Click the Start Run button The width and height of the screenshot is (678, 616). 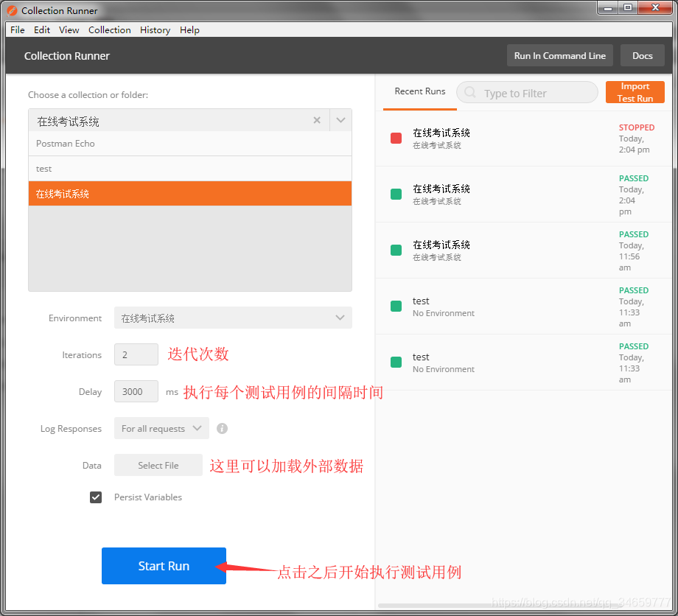(164, 566)
